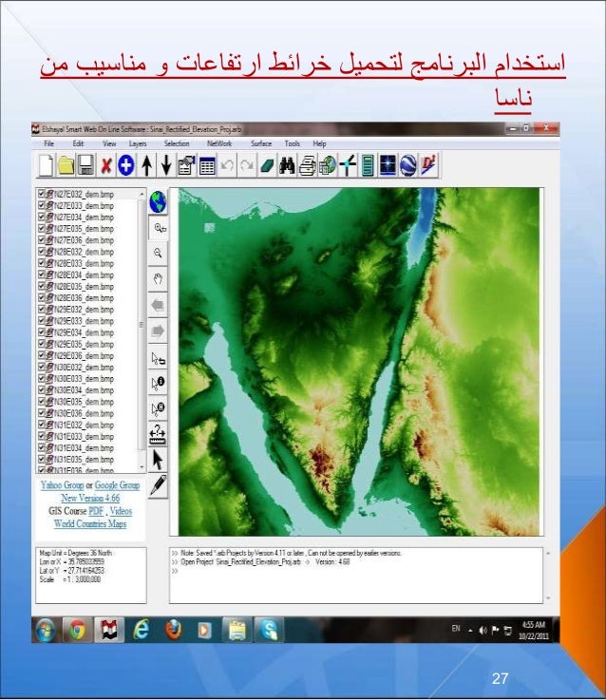This screenshot has width=606, height=700.
Task: Select the N31E035_dem.bmp layer name
Action: click(x=84, y=460)
